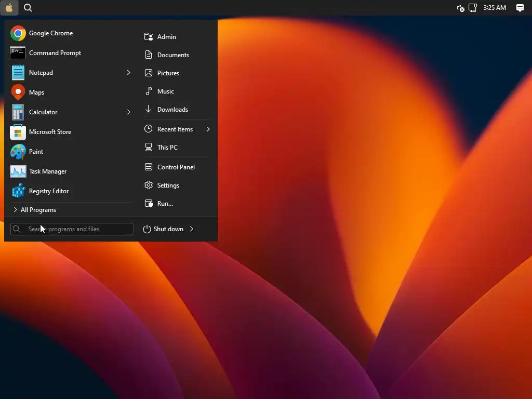Viewport: 532px width, 399px height.
Task: Click the Registry Editor label text
Action: (x=49, y=191)
